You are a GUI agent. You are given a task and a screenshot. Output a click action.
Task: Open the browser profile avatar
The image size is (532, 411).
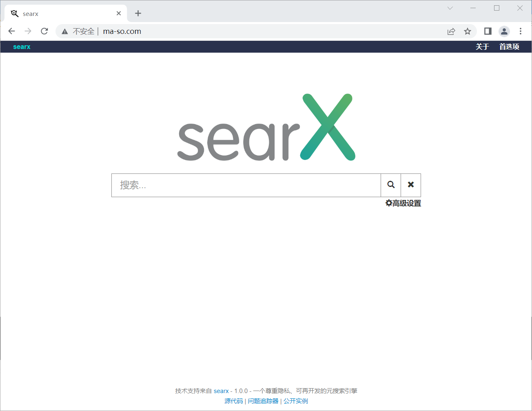pyautogui.click(x=504, y=31)
